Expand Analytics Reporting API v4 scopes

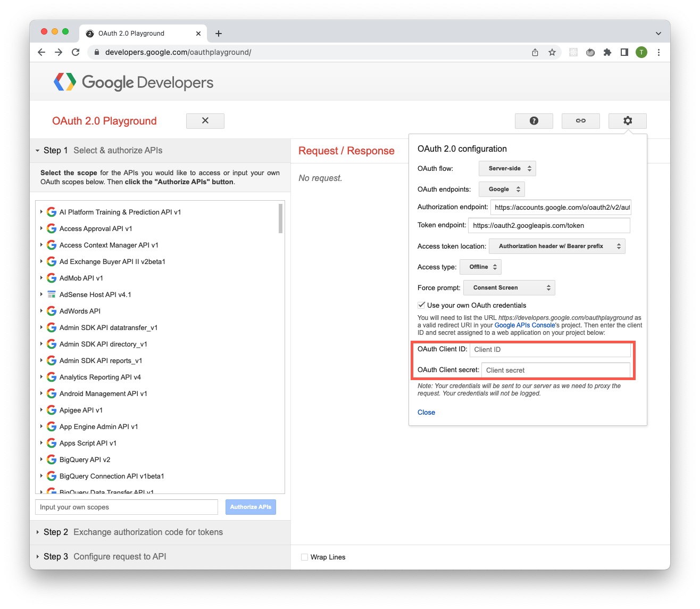[41, 377]
